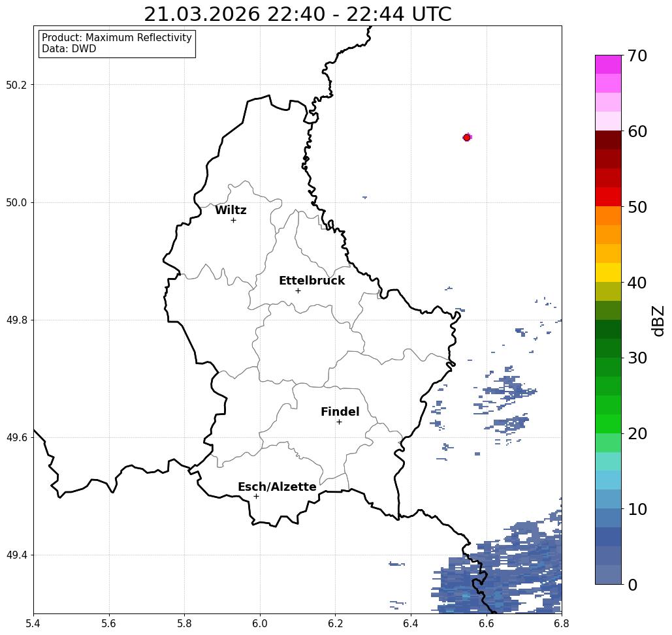
Task: Click the Ettelbruck station label
Action: click(x=312, y=281)
